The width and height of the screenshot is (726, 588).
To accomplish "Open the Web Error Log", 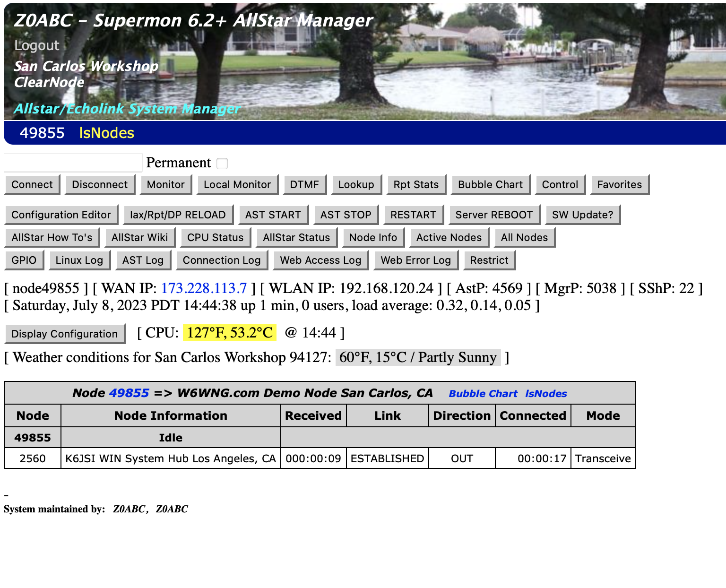I will point(415,260).
